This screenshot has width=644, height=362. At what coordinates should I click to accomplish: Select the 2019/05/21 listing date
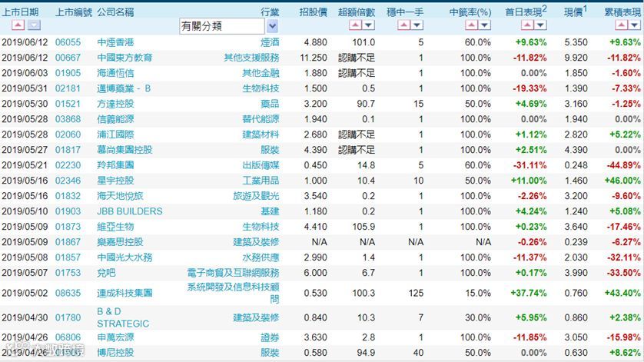[x=25, y=165]
